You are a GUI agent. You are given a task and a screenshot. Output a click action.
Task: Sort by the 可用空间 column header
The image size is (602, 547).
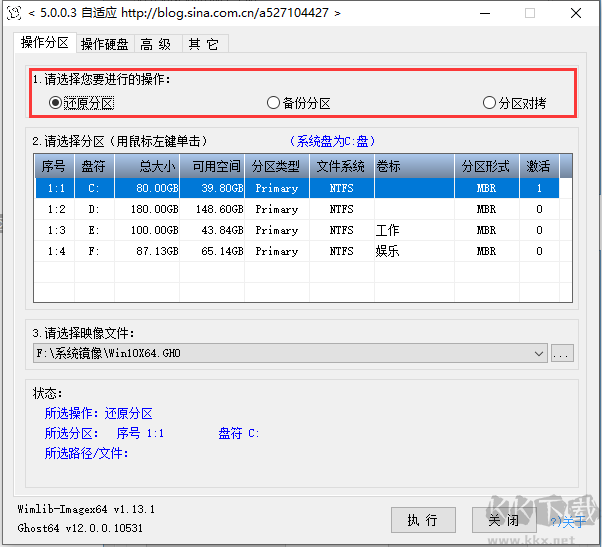[x=216, y=166]
